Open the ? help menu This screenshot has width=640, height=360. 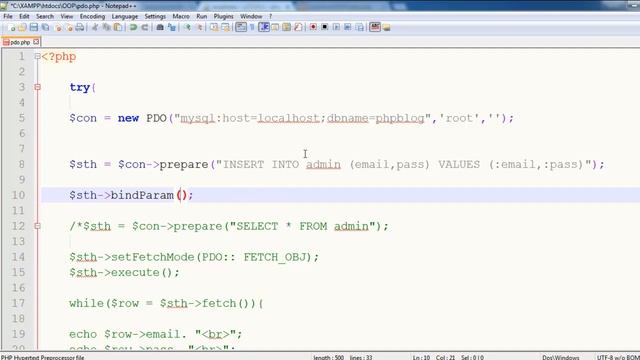[x=270, y=16]
